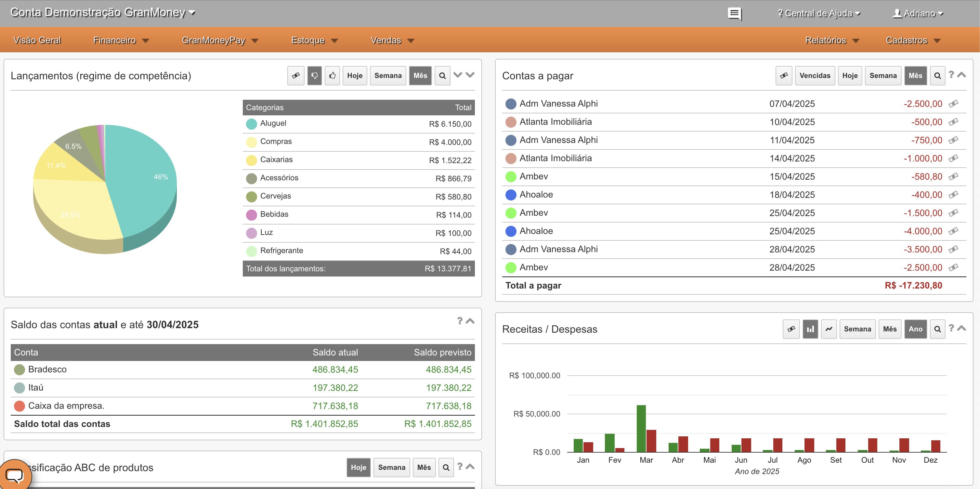
Task: Click search icon in Classificação ABC panel
Action: pos(446,468)
